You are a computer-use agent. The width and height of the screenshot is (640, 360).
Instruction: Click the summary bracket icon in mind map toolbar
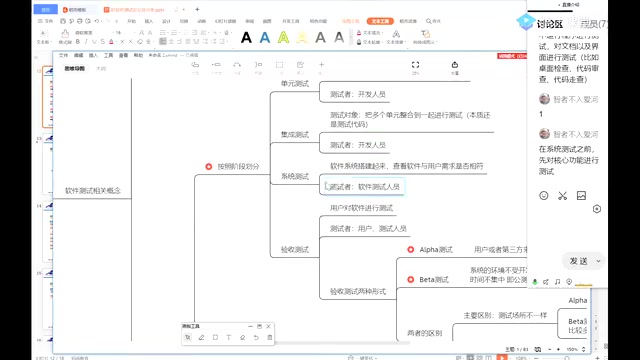pyautogui.click(x=258, y=64)
